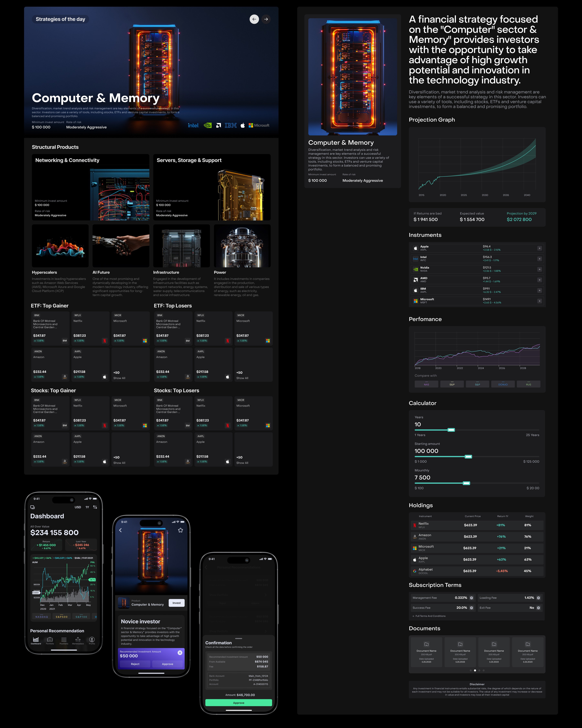Toggle the DOWJO comparison chip
This screenshot has height=728, width=582.
[503, 384]
